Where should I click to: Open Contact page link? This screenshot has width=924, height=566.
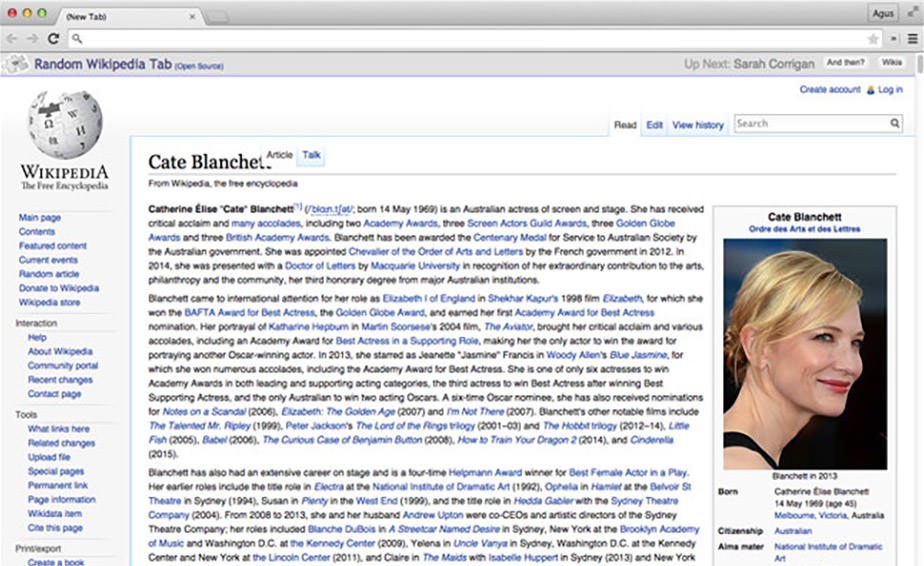click(54, 394)
